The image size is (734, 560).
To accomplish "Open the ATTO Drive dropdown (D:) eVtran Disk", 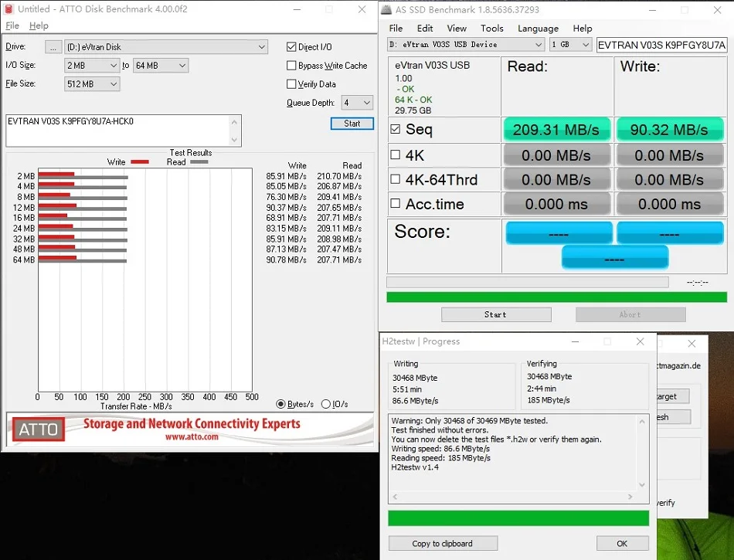I will 165,47.
